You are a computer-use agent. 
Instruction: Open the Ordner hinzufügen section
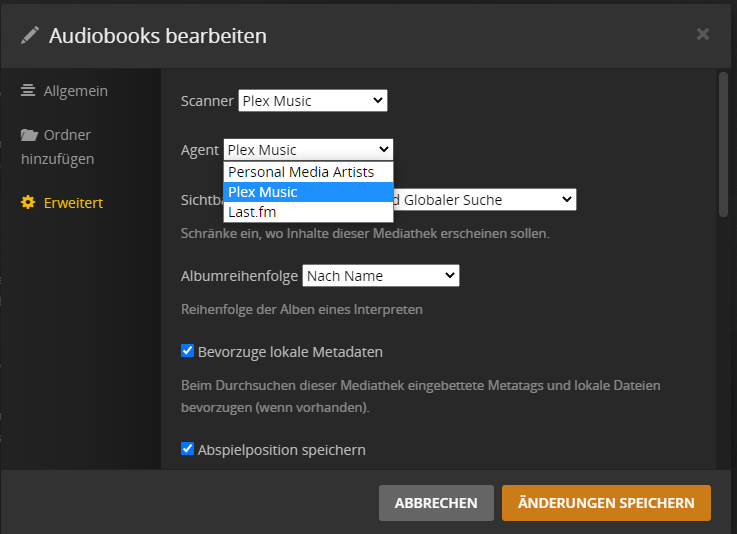coord(57,147)
